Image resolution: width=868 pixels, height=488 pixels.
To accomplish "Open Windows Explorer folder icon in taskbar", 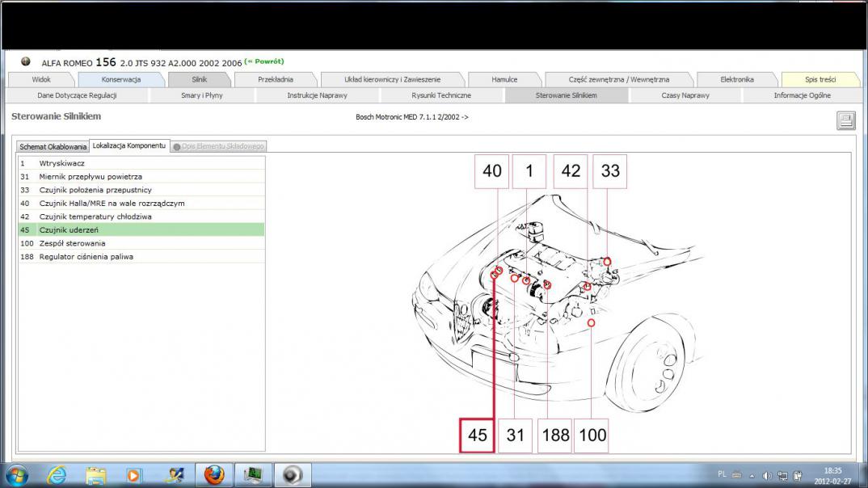I will click(x=95, y=475).
